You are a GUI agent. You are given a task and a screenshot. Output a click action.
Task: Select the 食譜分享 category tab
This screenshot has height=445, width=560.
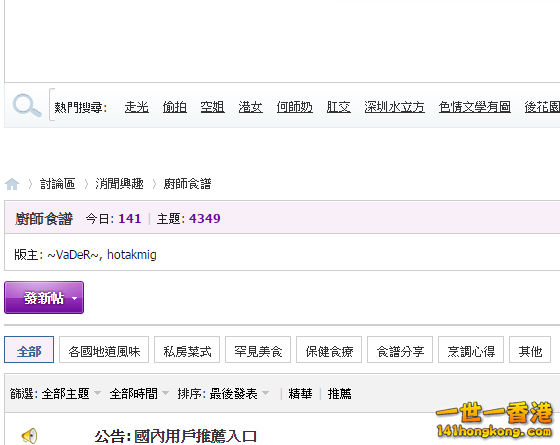(x=400, y=350)
